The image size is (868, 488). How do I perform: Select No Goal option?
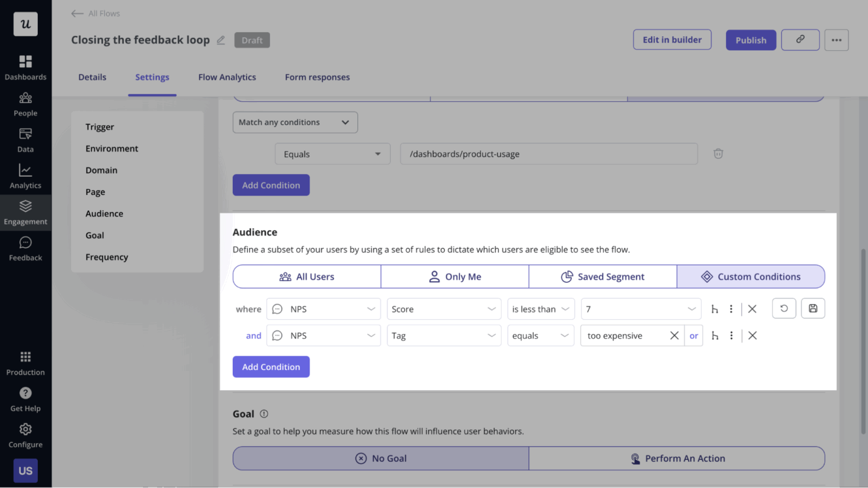pyautogui.click(x=381, y=459)
